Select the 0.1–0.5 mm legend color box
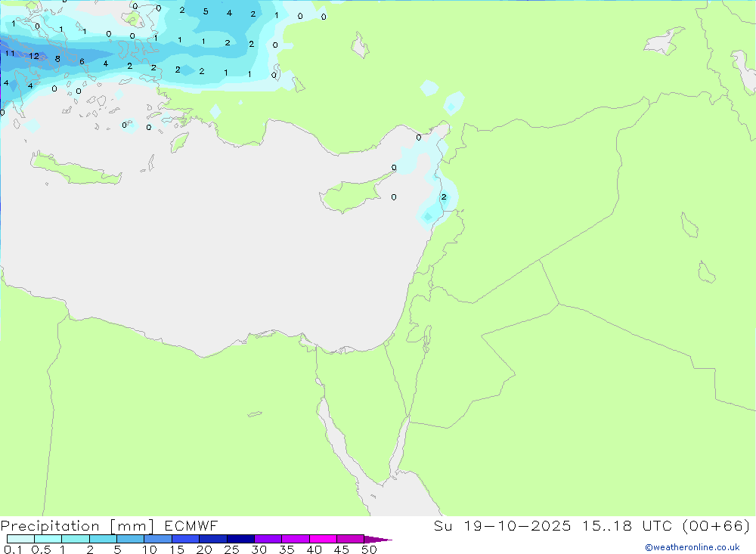The width and height of the screenshot is (756, 554). click(x=20, y=539)
